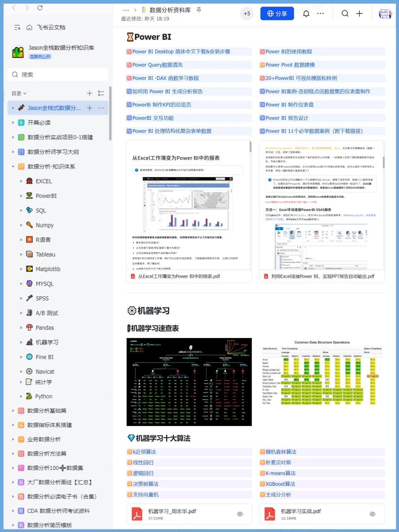Image resolution: width=399 pixels, height=532 pixels.
Task: Open 飞书云文档 home icon
Action: (x=30, y=27)
